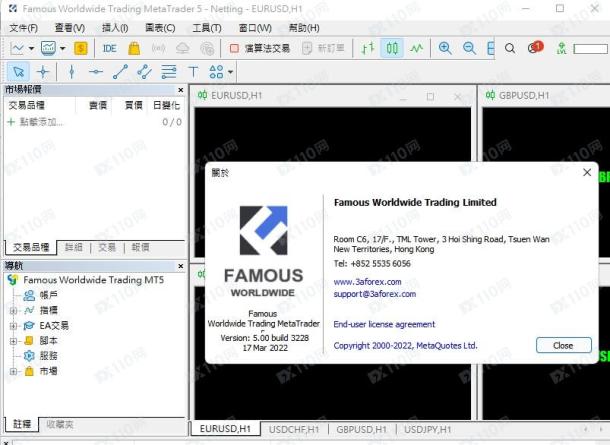Switch to GBPUSD,H1 chart tab
This screenshot has width=610, height=445.
click(361, 429)
